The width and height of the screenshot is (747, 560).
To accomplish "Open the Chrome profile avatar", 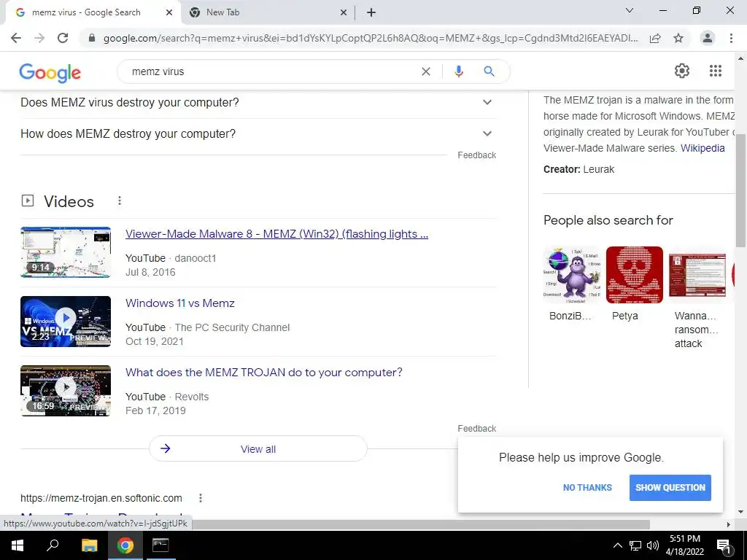I will [708, 38].
